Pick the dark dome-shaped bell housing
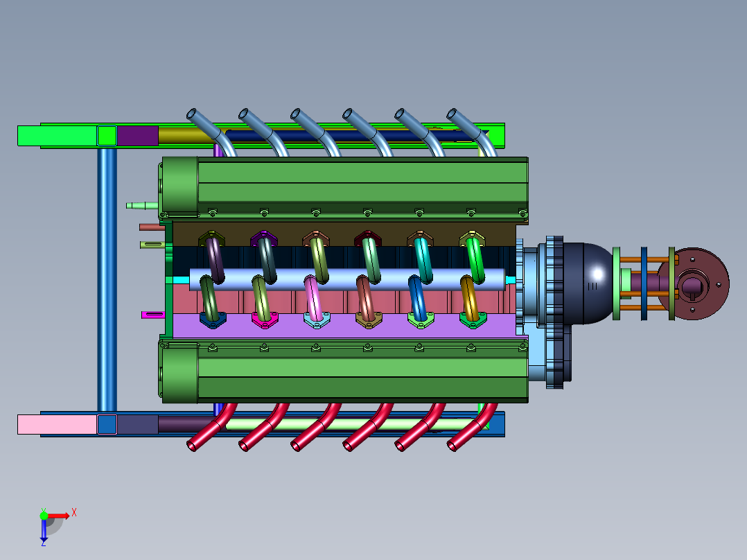 pyautogui.click(x=588, y=283)
